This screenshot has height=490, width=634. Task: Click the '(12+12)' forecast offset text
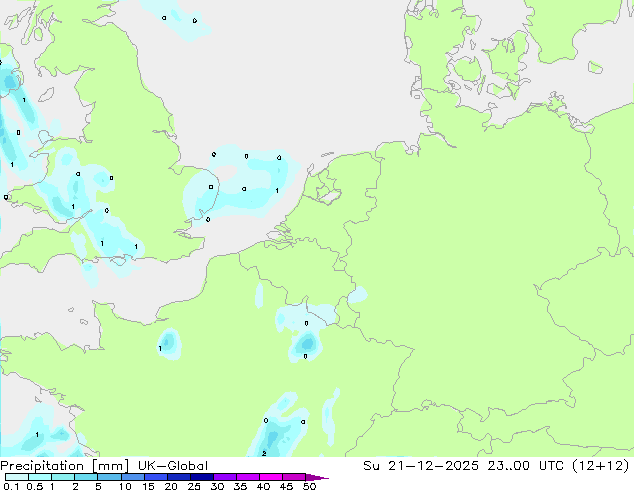tap(600, 466)
